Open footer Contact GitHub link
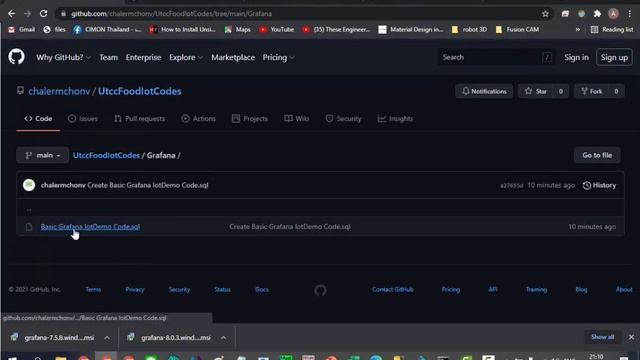The image size is (640, 360). pos(393,289)
